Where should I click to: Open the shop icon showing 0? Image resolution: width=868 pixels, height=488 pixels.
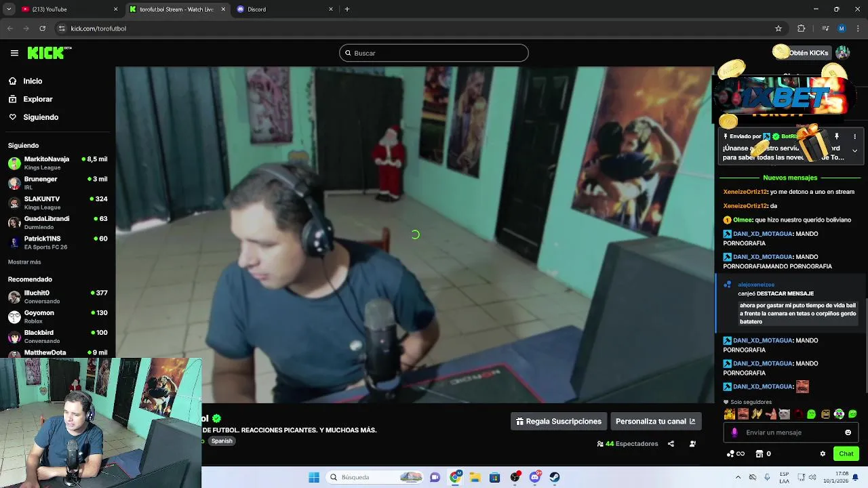(764, 454)
